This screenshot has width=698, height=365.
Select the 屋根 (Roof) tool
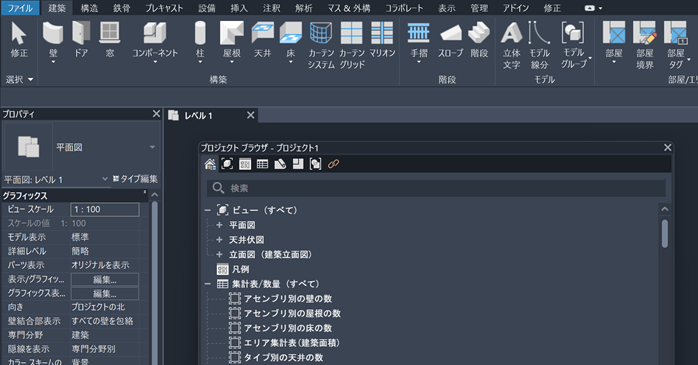(231, 39)
